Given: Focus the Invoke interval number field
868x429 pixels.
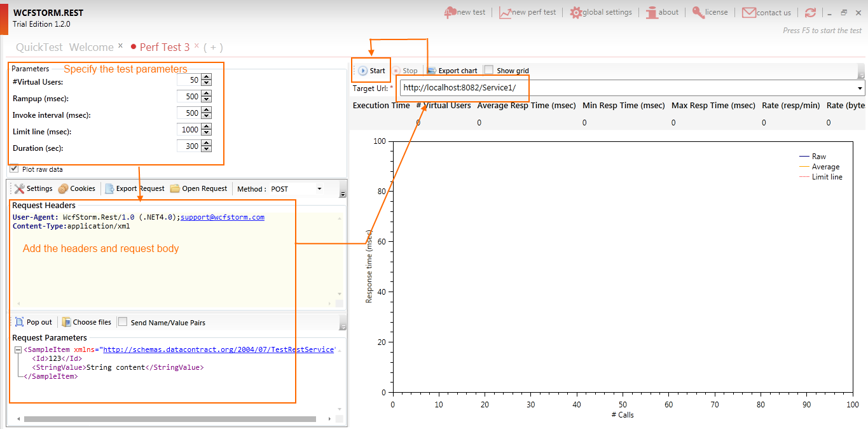Looking at the screenshot, I should (x=189, y=113).
